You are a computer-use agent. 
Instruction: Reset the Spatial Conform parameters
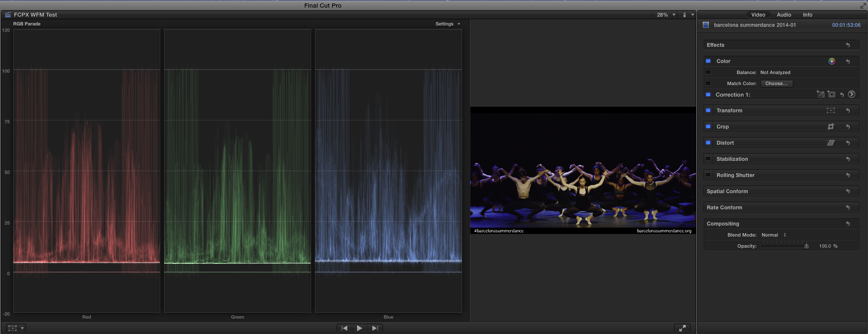(848, 191)
